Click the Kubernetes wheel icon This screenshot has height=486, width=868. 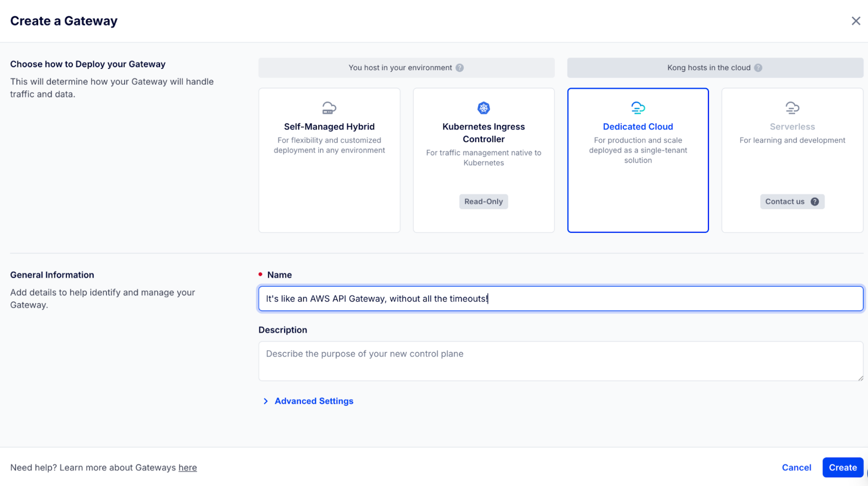[x=484, y=108]
